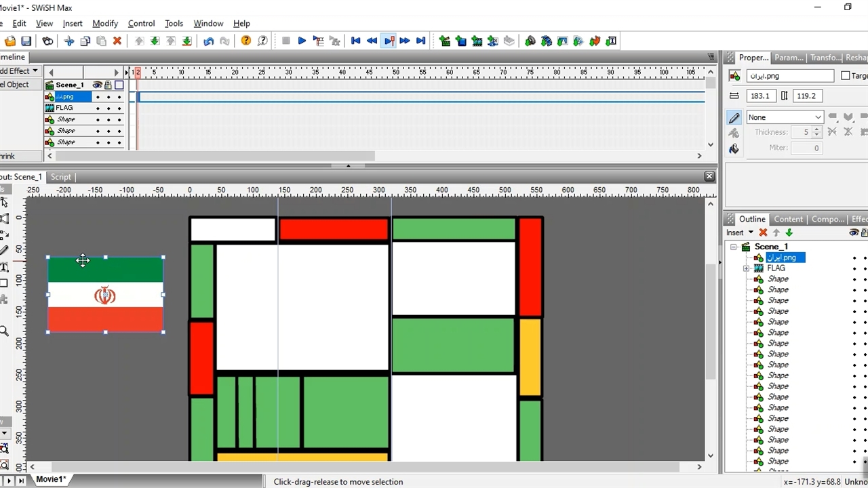
Task: Open the Modify menu
Action: (x=105, y=23)
